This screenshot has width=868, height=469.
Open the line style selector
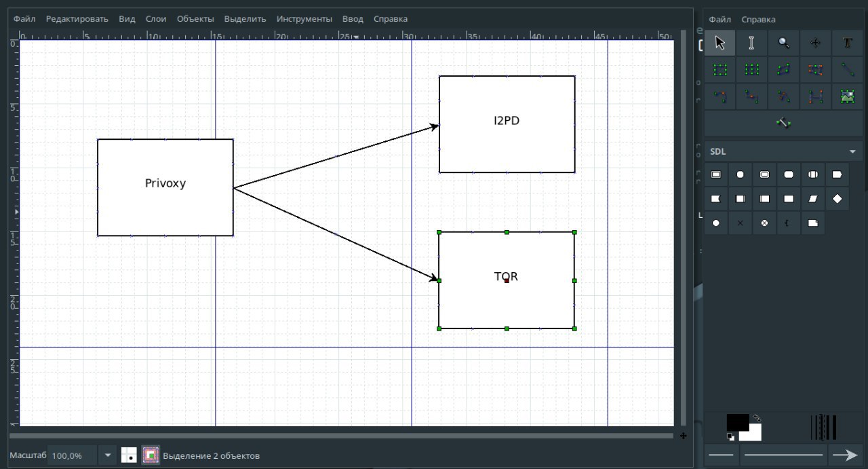pyautogui.click(x=783, y=455)
